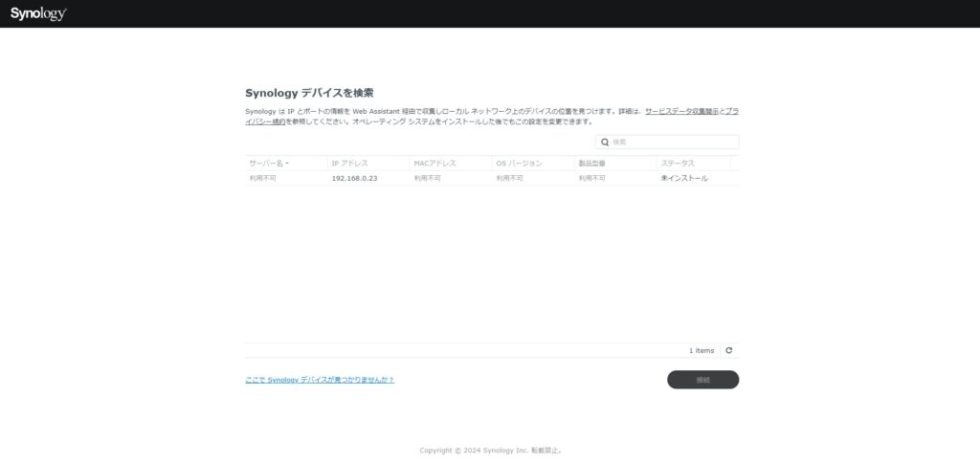Screen dimensions: 980x463
Task: Click the Synology デバイスを検索 heading
Action: click(x=309, y=93)
